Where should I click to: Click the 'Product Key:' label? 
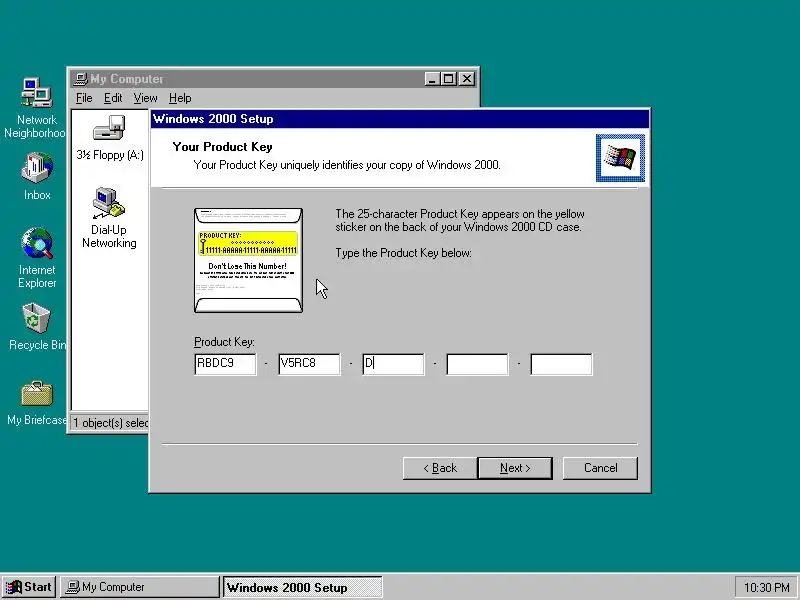click(x=224, y=342)
